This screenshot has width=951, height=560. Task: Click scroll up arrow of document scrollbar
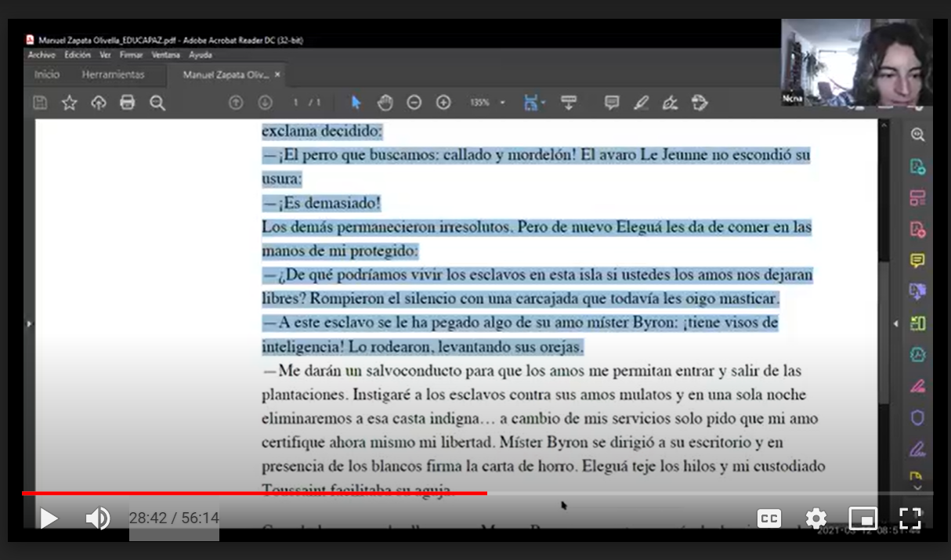pyautogui.click(x=884, y=125)
